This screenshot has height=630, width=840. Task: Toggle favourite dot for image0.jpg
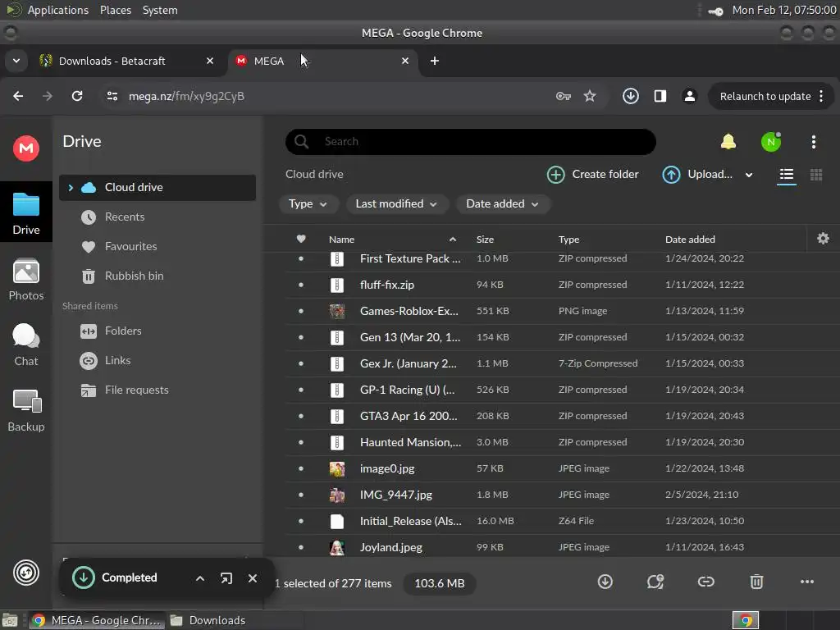[x=300, y=468]
